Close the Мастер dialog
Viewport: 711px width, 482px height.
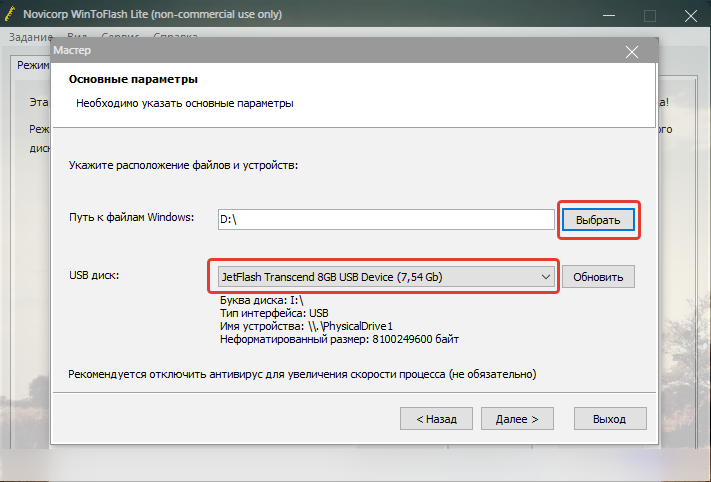pos(632,52)
